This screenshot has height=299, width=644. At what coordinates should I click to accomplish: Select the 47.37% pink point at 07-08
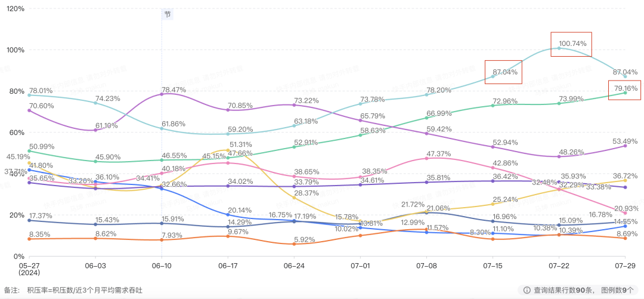426,158
